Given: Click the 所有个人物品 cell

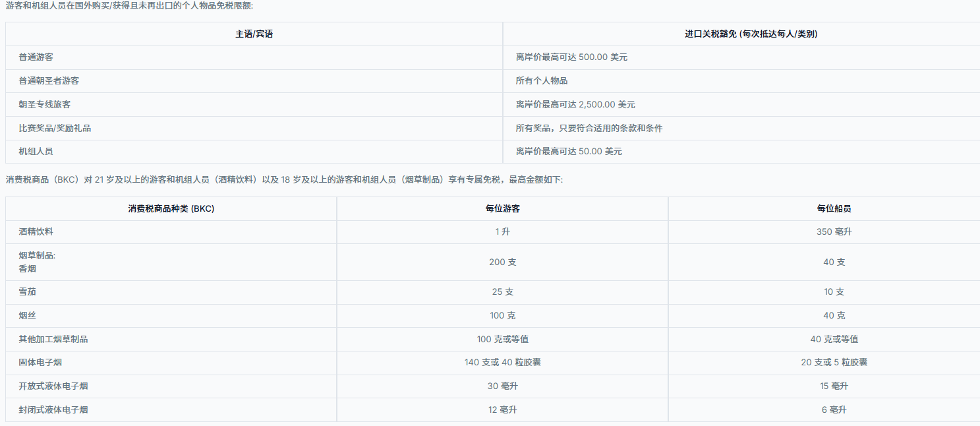Looking at the screenshot, I should click(541, 80).
